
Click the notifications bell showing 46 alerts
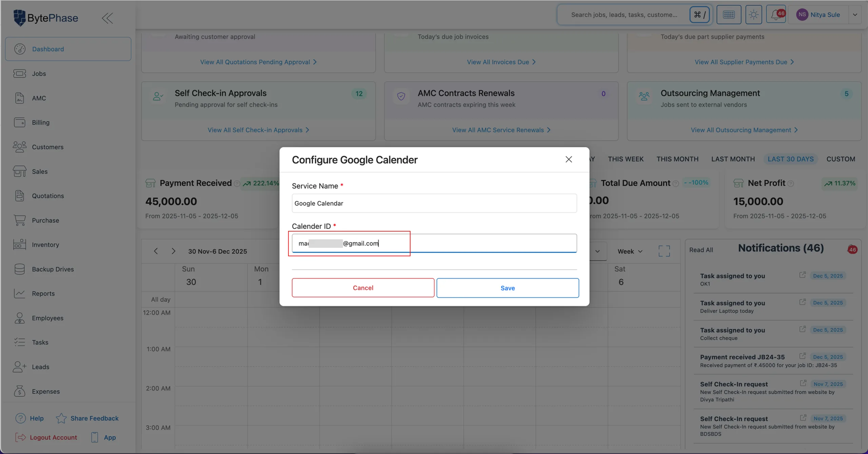[776, 15]
